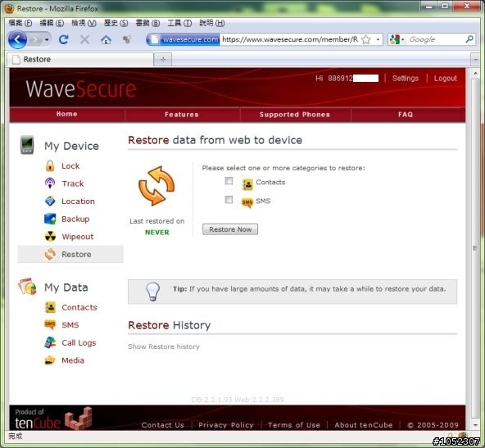Screen dimensions: 485x448
Task: Click the Contacts icon beside restore checkbox
Action: point(247,184)
